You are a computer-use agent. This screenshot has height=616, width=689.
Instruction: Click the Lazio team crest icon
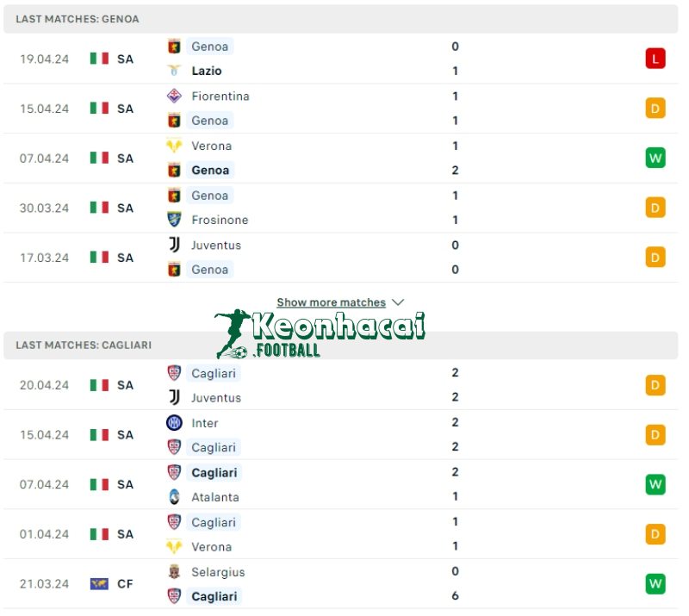click(x=175, y=71)
